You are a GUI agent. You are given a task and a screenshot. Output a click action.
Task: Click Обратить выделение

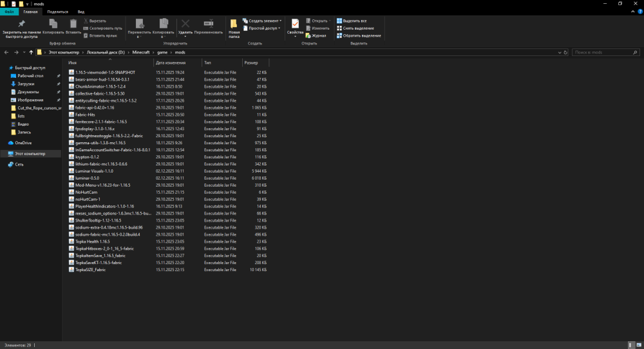[x=359, y=35]
